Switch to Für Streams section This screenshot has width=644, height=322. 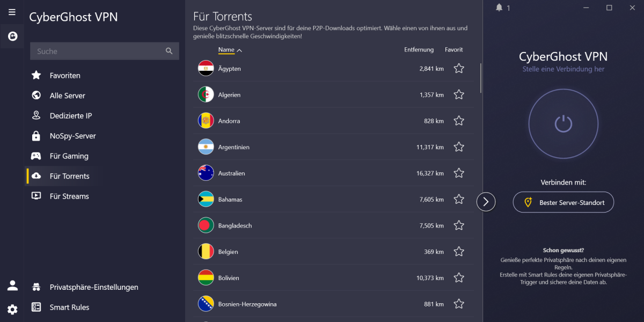[x=69, y=196]
